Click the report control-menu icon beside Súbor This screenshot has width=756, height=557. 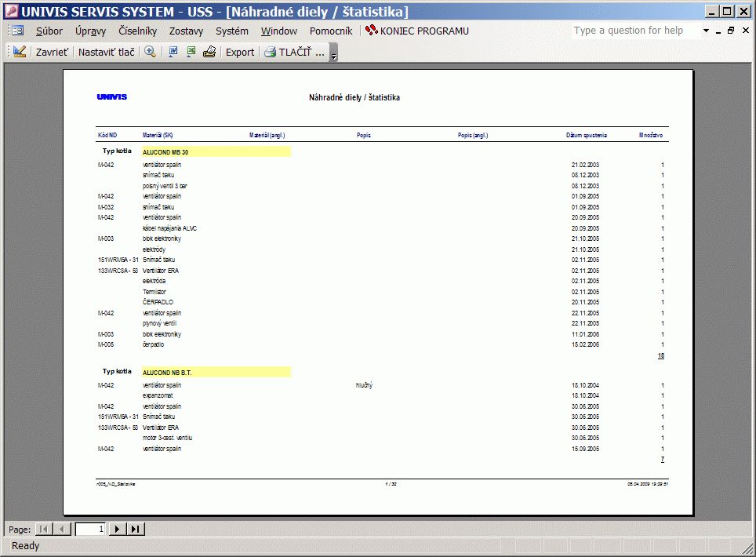click(x=17, y=31)
